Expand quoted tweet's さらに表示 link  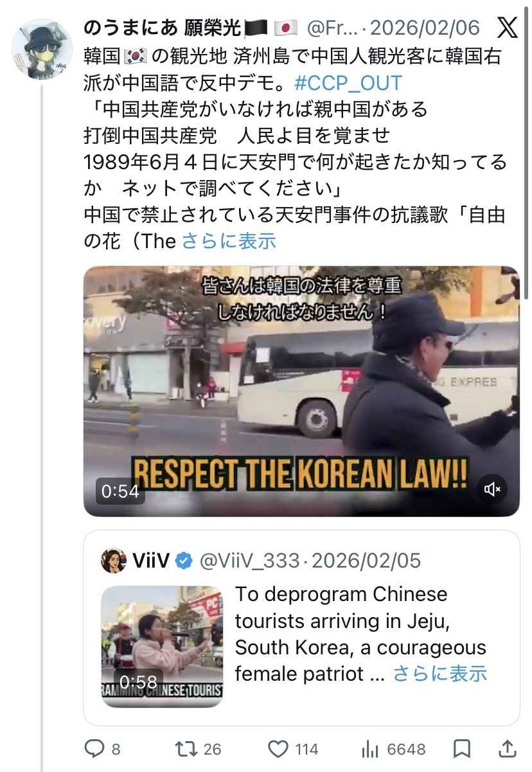click(439, 673)
